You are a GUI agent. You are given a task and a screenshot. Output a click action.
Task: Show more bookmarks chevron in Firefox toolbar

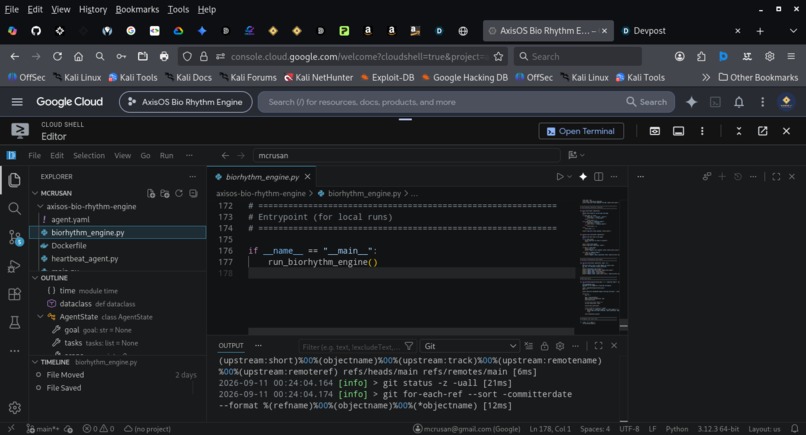coord(706,77)
